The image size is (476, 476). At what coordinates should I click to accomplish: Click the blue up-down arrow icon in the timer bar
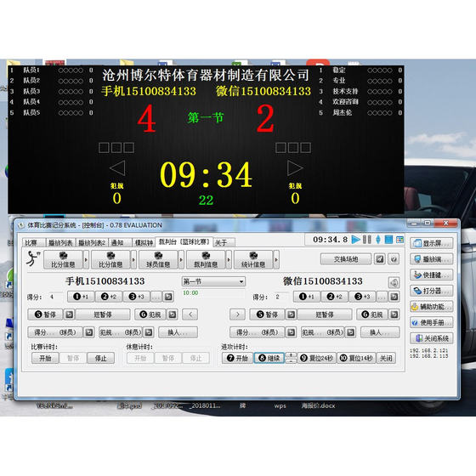378,240
